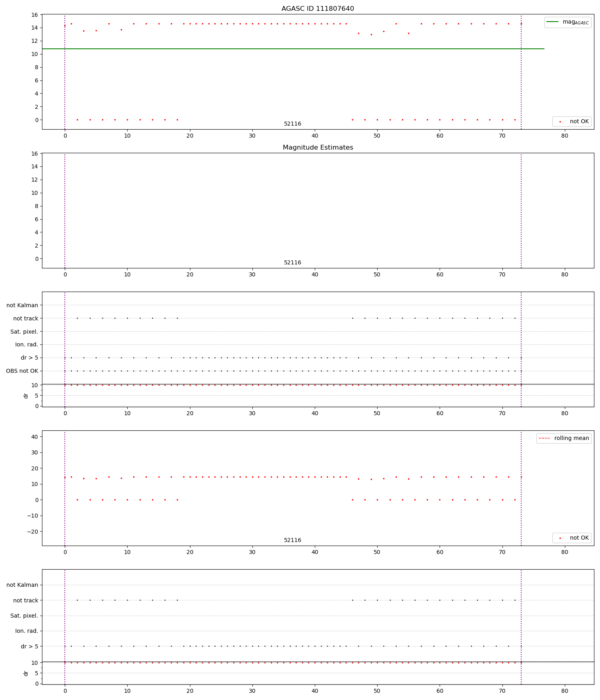The image size is (600, 700).
Task: Click the '16' y-tick in the top plot
Action: (x=34, y=15)
